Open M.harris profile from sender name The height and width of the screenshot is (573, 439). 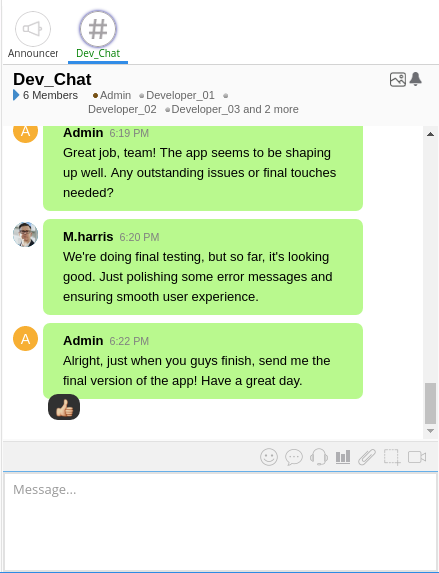click(88, 237)
